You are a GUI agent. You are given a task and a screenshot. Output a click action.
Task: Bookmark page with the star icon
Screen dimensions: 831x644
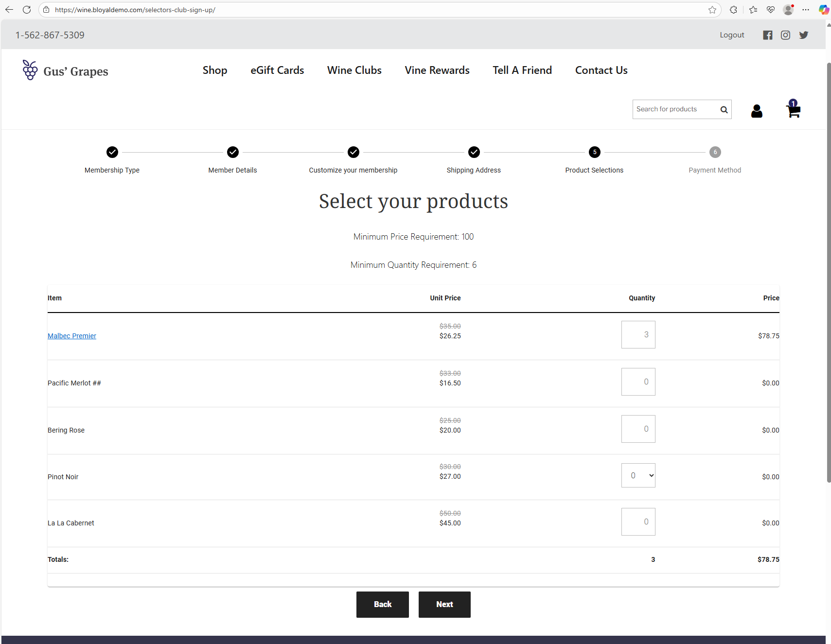[712, 10]
